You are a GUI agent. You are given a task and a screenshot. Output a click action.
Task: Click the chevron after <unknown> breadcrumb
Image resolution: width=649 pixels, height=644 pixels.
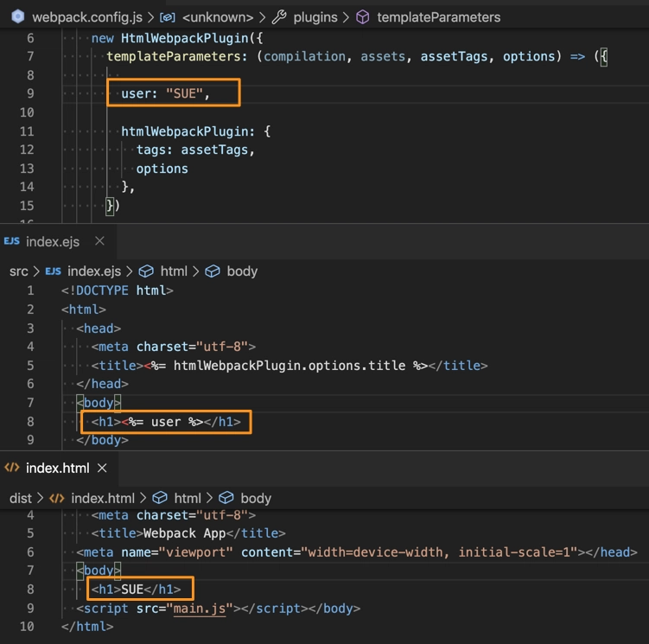coord(263,17)
